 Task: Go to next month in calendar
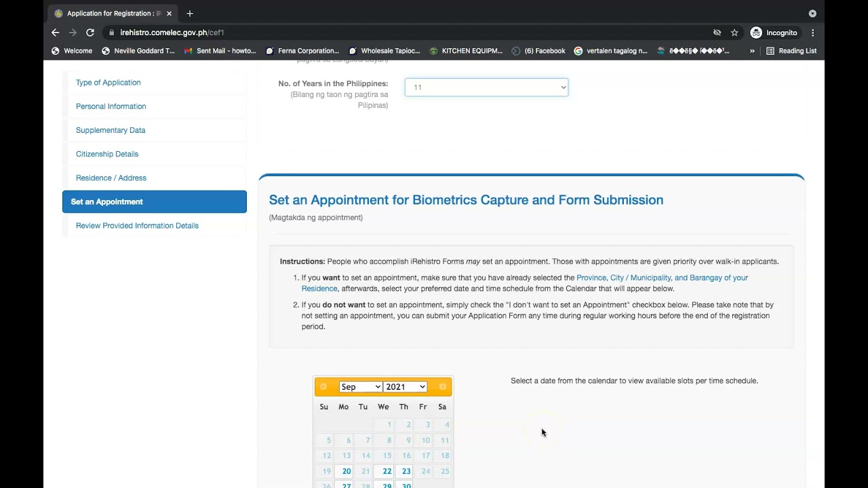click(x=443, y=387)
